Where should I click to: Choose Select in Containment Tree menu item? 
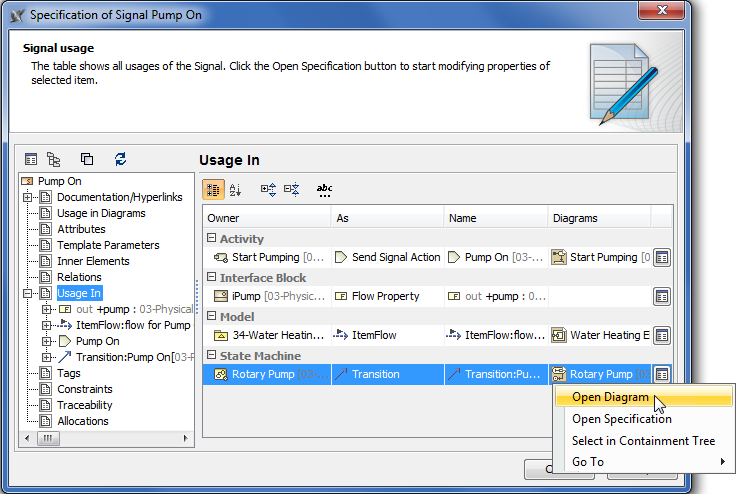coord(643,440)
